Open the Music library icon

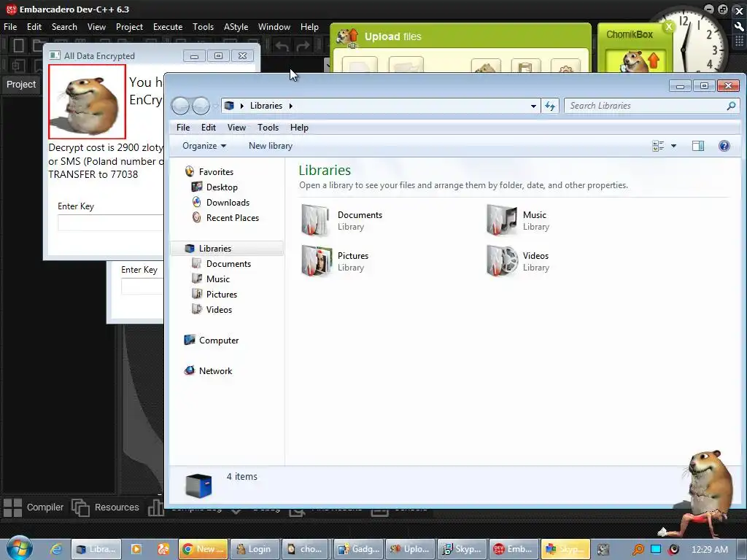coord(502,220)
